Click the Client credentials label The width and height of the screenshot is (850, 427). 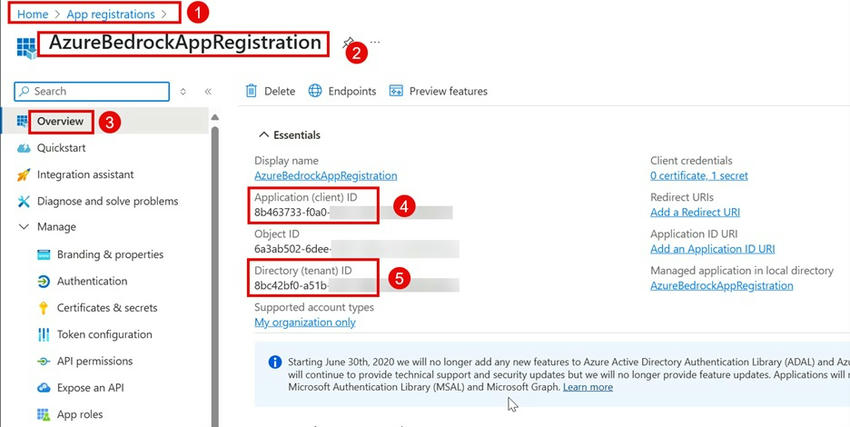(691, 160)
